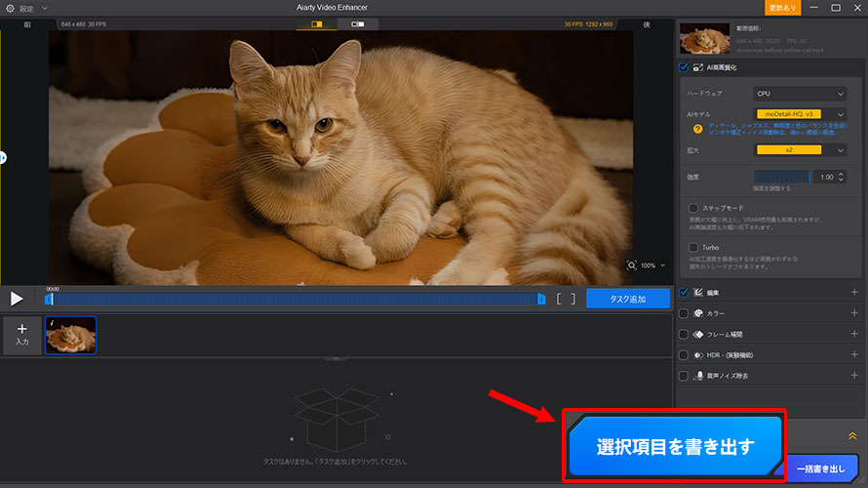Click the 音声ノイズ除去 microphone icon
The height and width of the screenshot is (488, 868).
click(x=699, y=376)
